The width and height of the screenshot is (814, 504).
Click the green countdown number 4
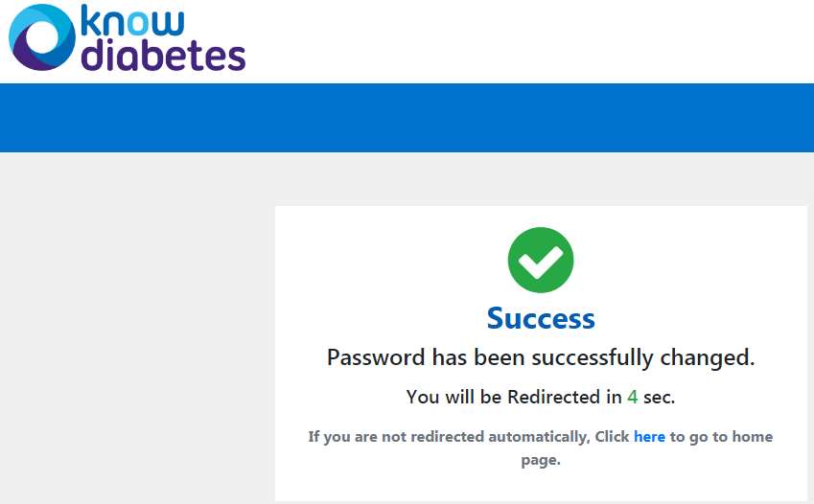(x=632, y=397)
